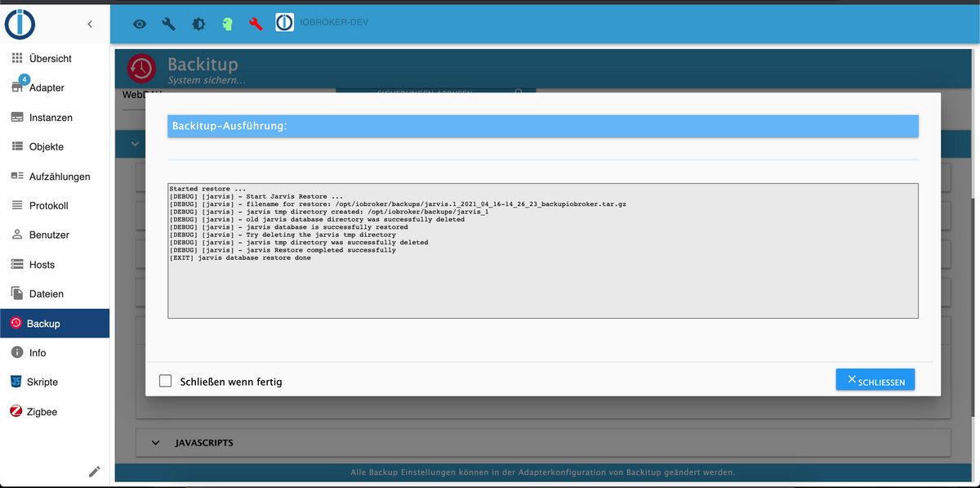Enable the Schließen wenn fertig checkbox
Image resolution: width=980 pixels, height=488 pixels.
166,381
